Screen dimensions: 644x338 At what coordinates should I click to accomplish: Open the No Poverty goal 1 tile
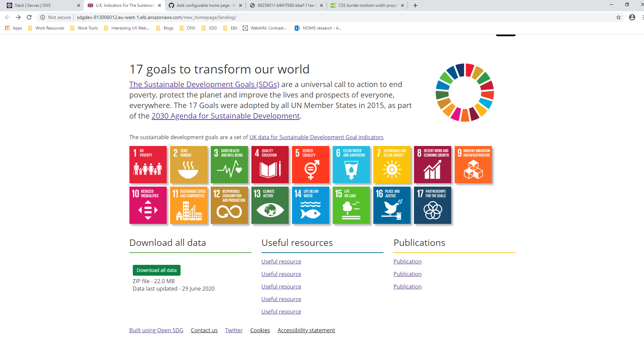tap(148, 165)
